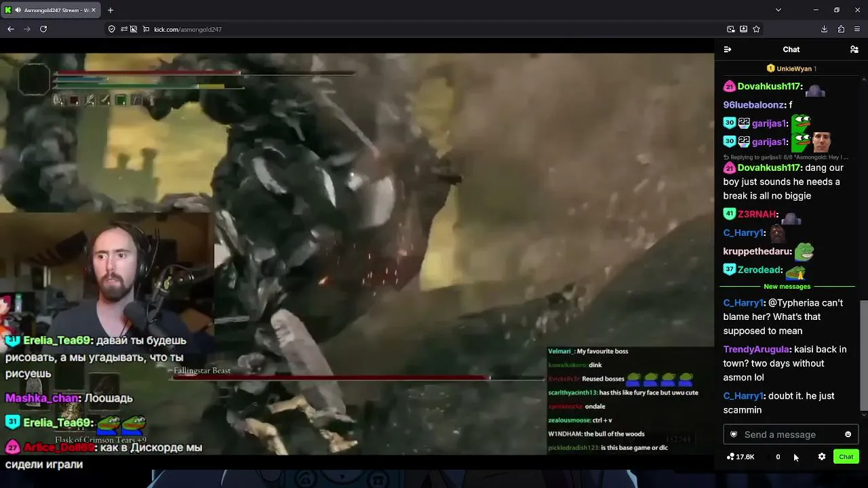Open the tracking protection shield icon

[112, 29]
